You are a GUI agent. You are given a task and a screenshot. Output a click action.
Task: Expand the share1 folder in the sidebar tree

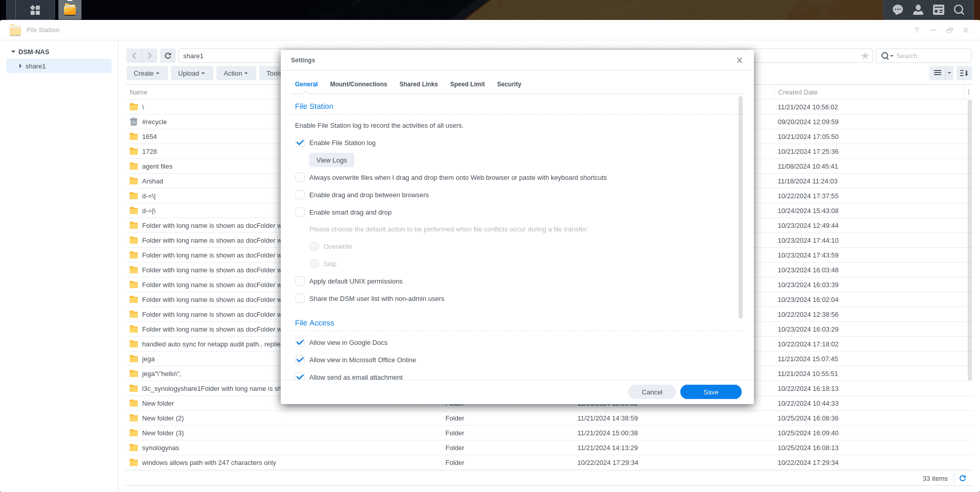point(20,66)
